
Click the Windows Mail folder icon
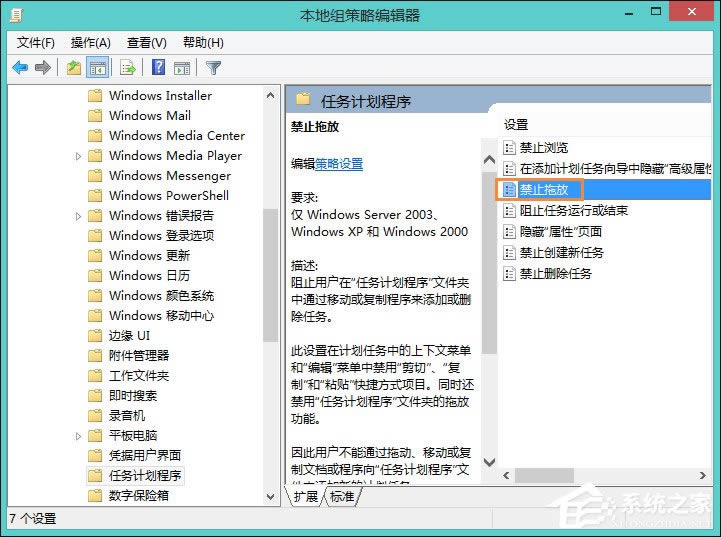[x=95, y=115]
